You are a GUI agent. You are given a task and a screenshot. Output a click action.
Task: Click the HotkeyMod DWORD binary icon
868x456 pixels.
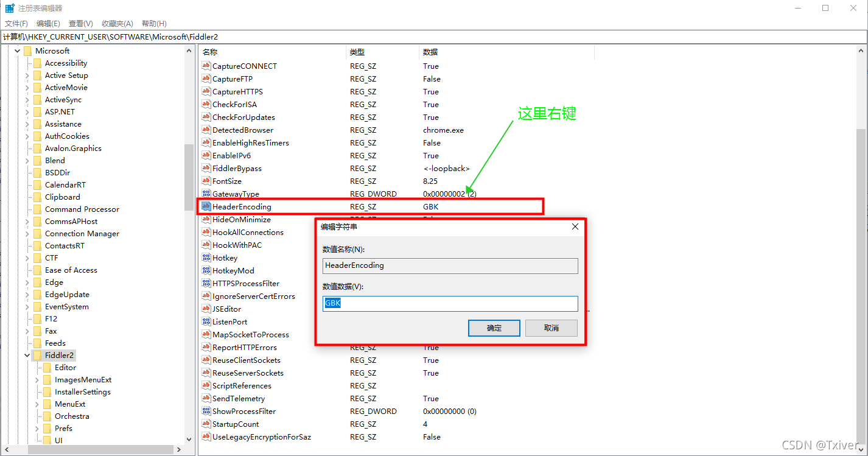coord(206,270)
